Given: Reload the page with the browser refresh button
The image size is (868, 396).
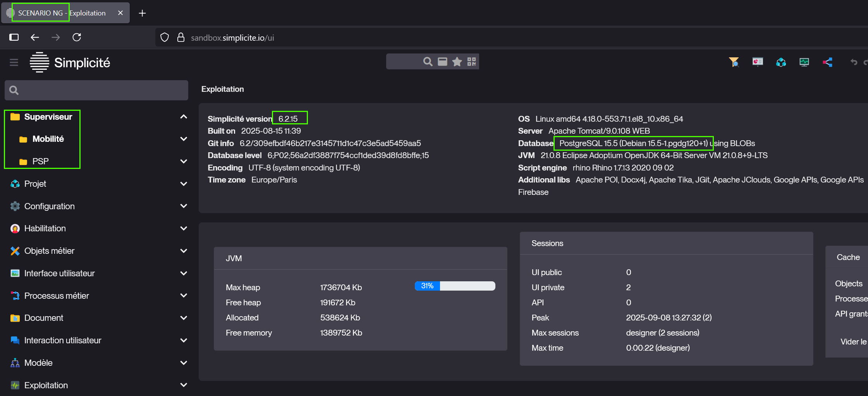Looking at the screenshot, I should 77,37.
